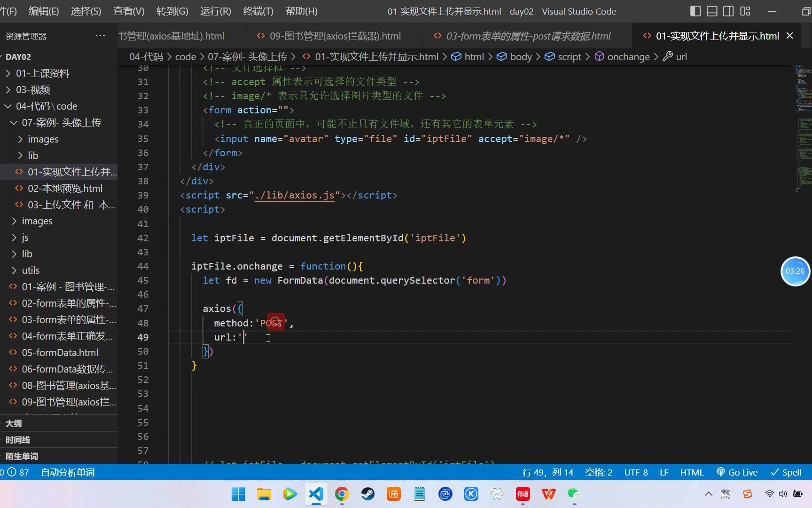Viewport: 812px width, 508px height.
Task: Open the 帮助(H) menu
Action: point(302,11)
